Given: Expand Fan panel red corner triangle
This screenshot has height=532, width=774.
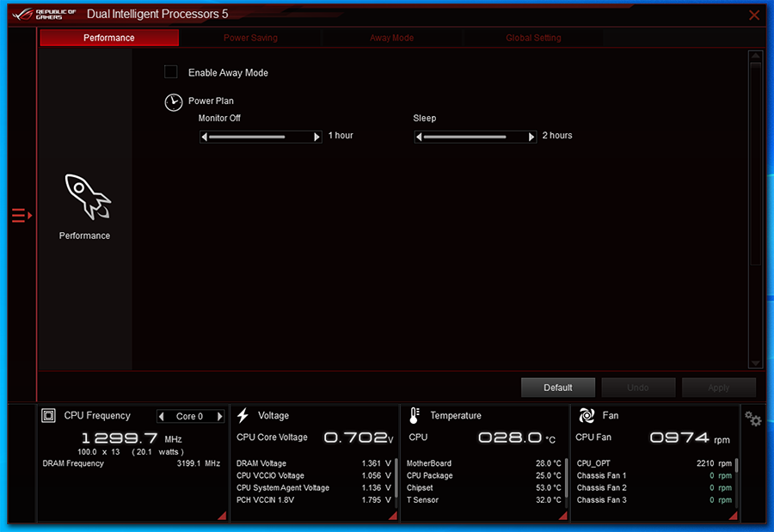Looking at the screenshot, I should point(733,516).
